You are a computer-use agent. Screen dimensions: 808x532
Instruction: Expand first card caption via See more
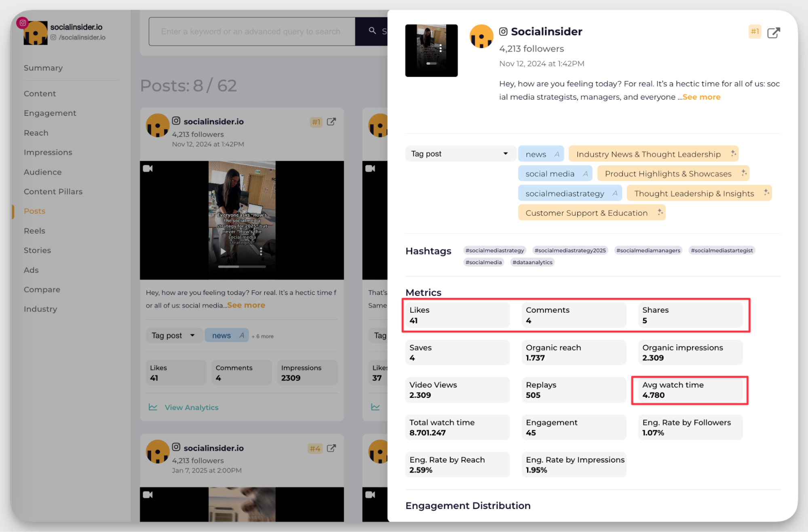click(x=246, y=305)
